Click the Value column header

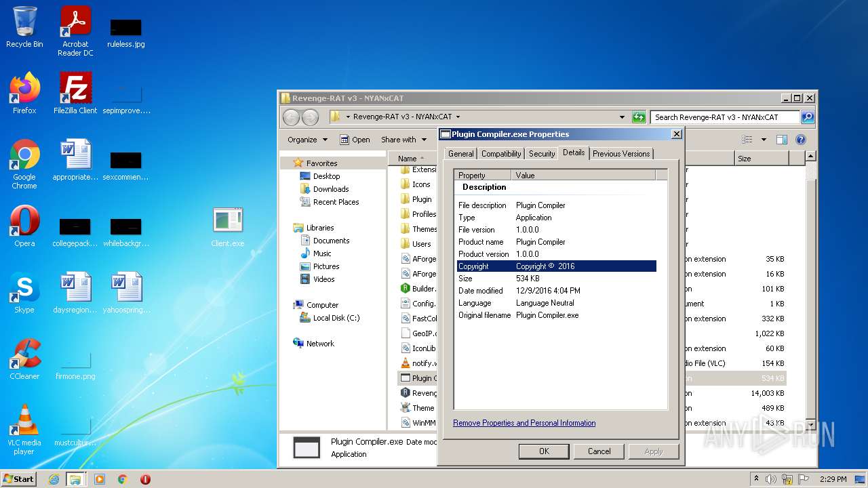584,175
